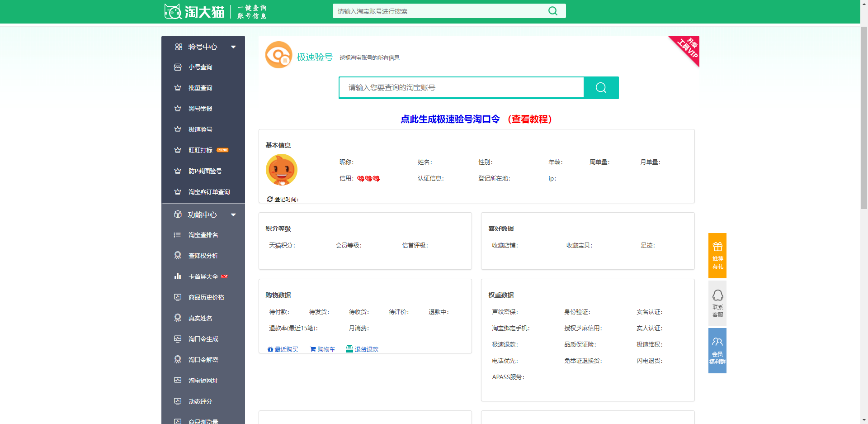
Task: Open 黑号举报 in sidebar
Action: click(200, 109)
